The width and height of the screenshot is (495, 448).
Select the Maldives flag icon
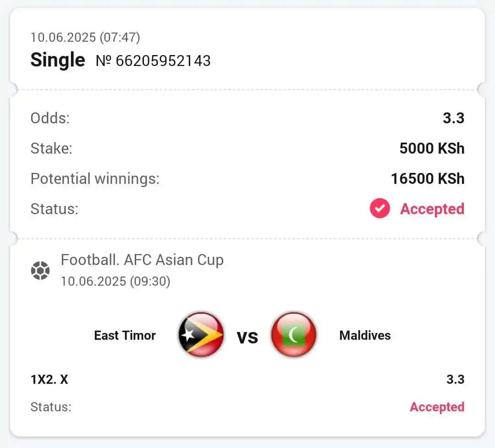(294, 335)
